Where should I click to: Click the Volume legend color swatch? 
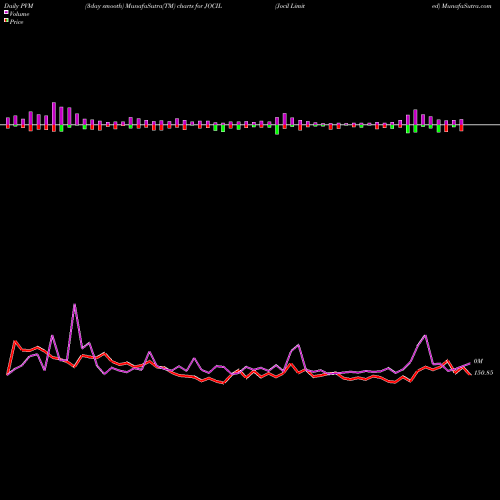click(6, 12)
